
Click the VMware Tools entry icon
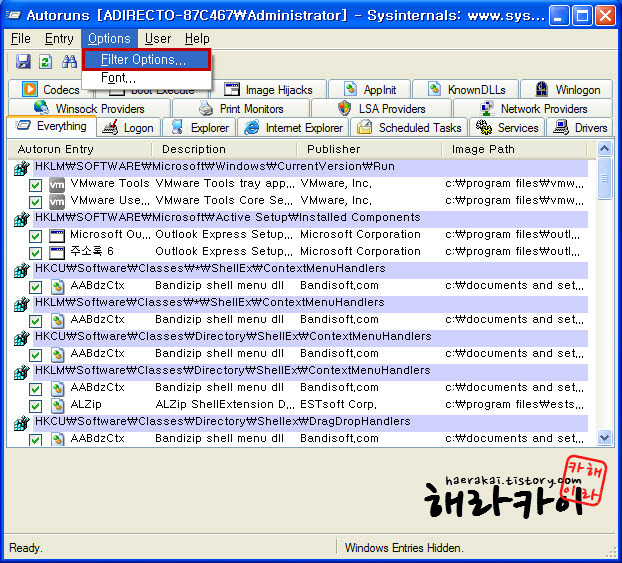(57, 184)
